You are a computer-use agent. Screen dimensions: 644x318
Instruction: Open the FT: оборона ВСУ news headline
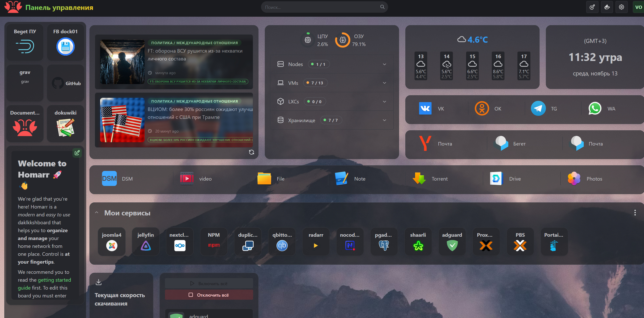point(195,55)
